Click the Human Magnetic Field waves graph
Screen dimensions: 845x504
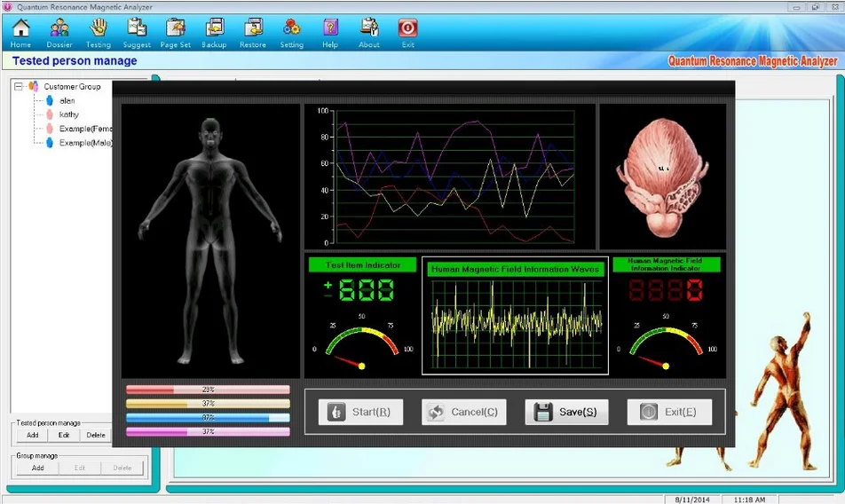click(x=515, y=326)
